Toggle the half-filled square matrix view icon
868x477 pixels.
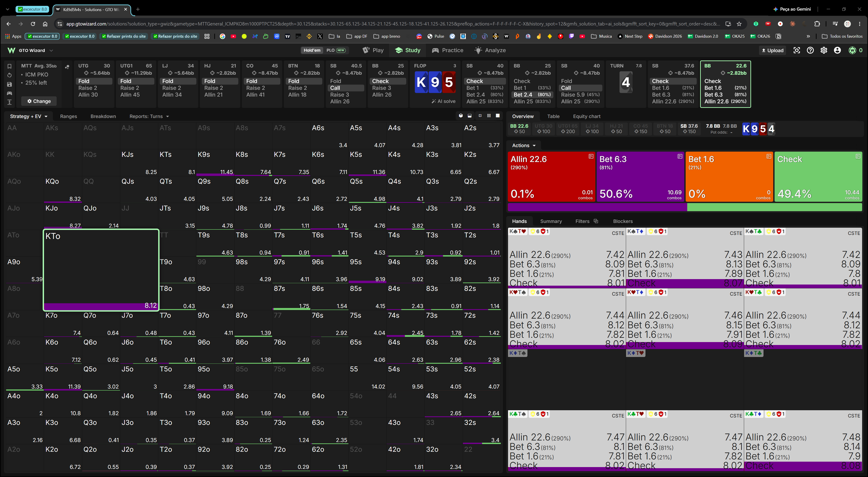pos(470,116)
